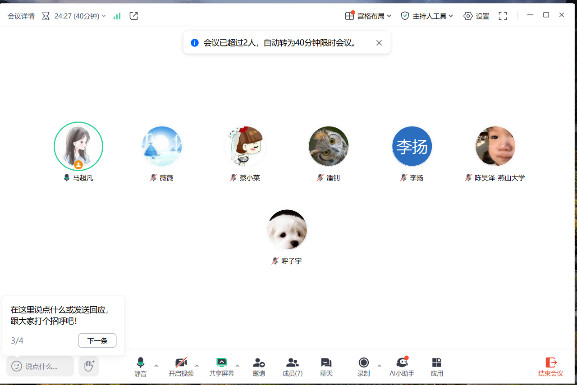Dismiss the 40-minute limit notification

[x=379, y=43]
